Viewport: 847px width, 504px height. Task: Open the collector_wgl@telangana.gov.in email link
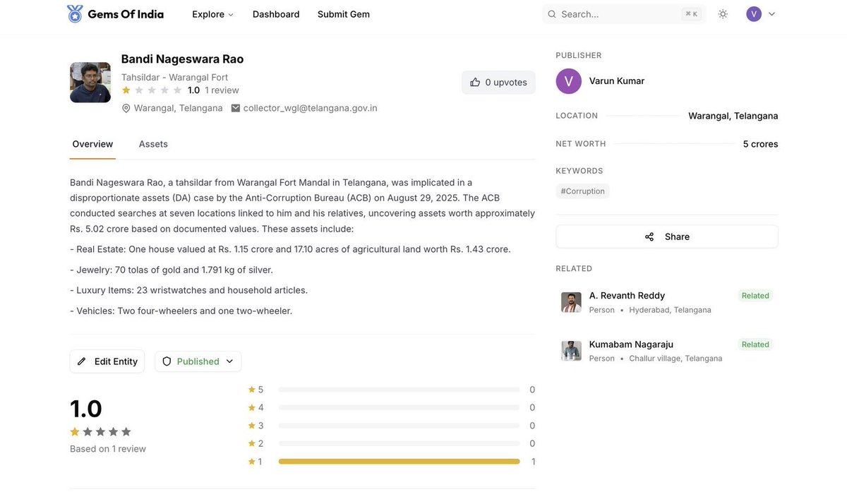click(311, 108)
